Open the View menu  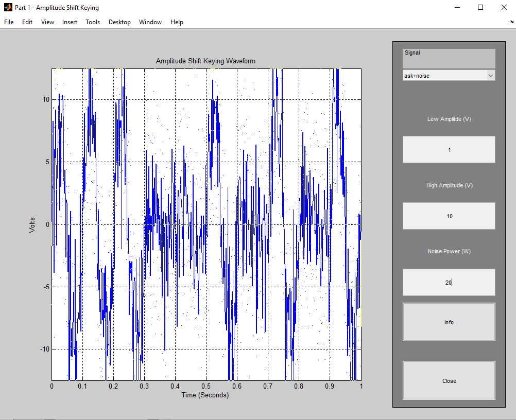[x=47, y=22]
